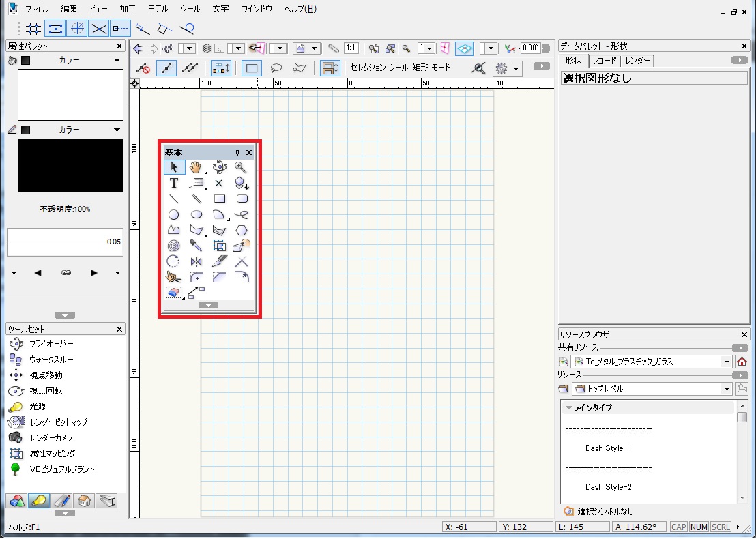The width and height of the screenshot is (756, 539).
Task: Select the Trim scissors tool
Action: pyautogui.click(x=173, y=277)
